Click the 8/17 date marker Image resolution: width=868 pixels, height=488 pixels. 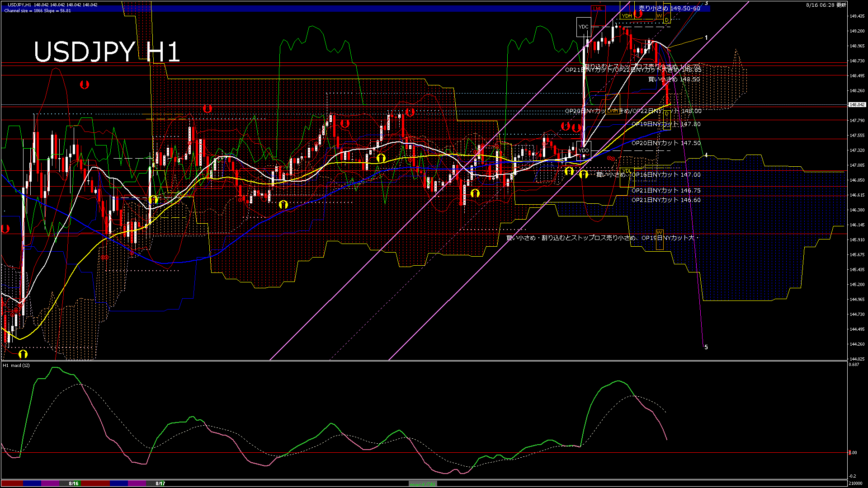click(x=160, y=483)
